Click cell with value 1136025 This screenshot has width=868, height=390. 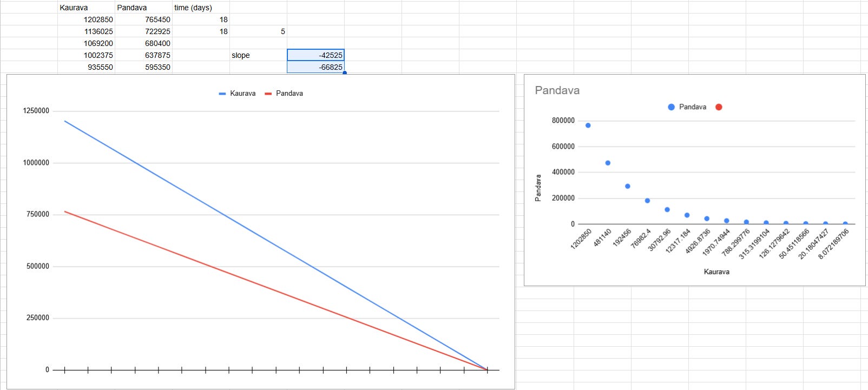coord(86,31)
